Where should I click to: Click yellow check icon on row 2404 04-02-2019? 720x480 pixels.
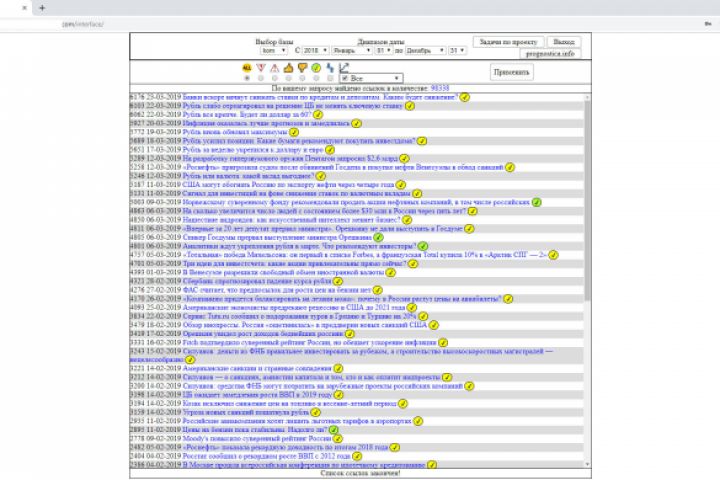click(357, 456)
